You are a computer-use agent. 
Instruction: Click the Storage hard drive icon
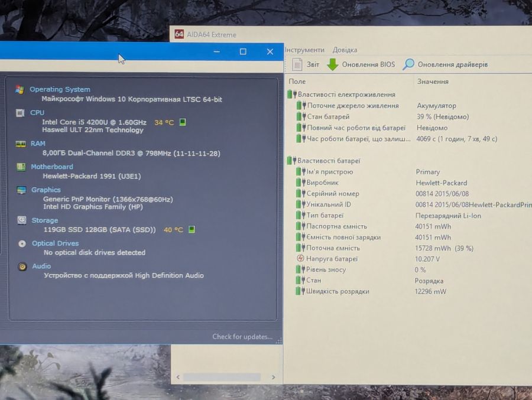pyautogui.click(x=22, y=220)
